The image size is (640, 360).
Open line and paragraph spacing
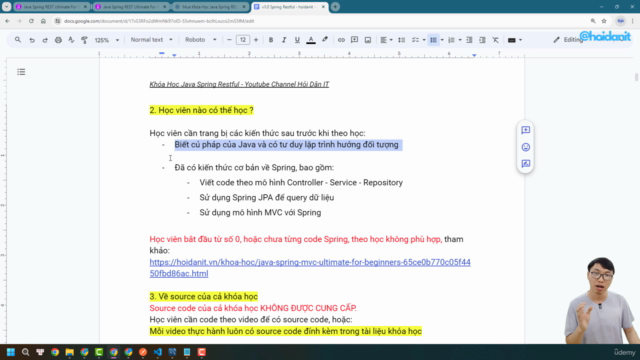[402, 40]
